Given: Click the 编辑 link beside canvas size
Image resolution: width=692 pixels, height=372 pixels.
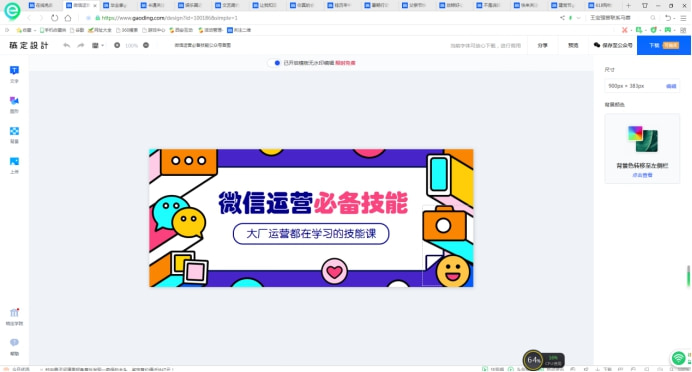Looking at the screenshot, I should tap(671, 86).
